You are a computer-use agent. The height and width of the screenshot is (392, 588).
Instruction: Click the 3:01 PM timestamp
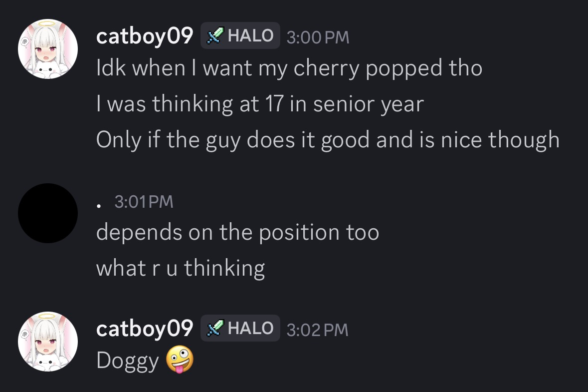click(144, 202)
